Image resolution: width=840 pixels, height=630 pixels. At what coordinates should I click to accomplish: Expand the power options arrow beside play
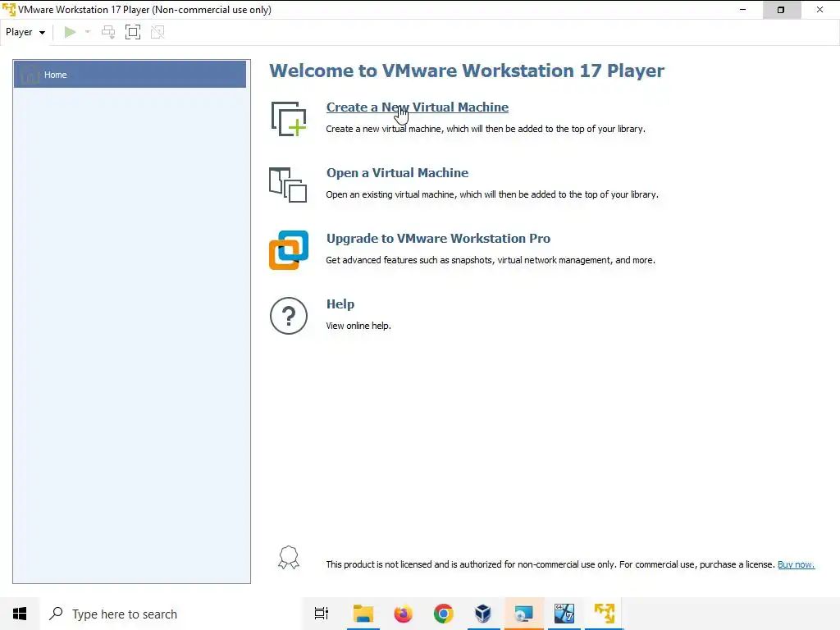pos(88,32)
